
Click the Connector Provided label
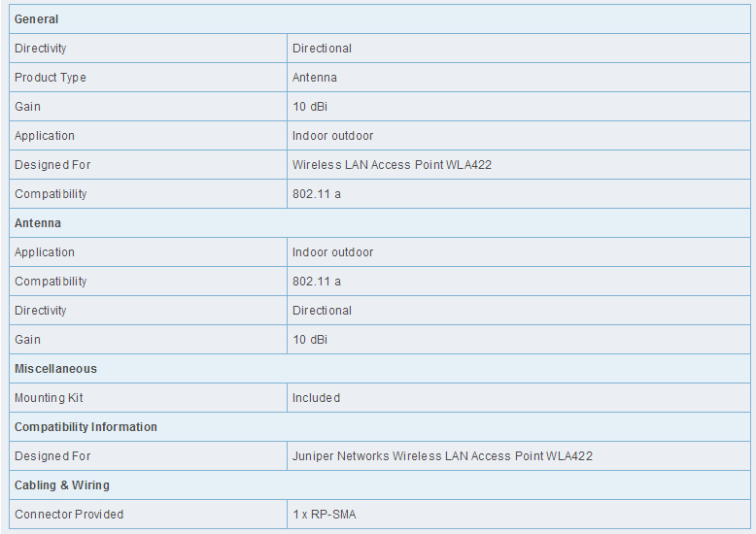69,515
